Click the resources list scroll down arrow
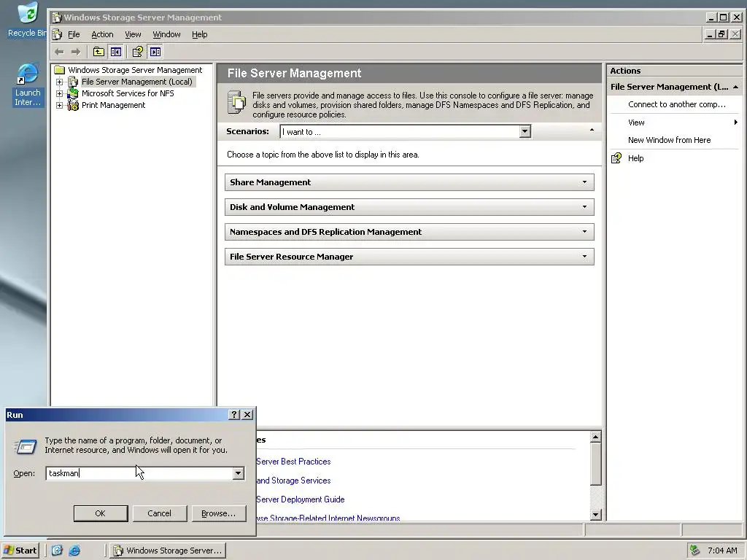This screenshot has width=747, height=560. (x=595, y=514)
